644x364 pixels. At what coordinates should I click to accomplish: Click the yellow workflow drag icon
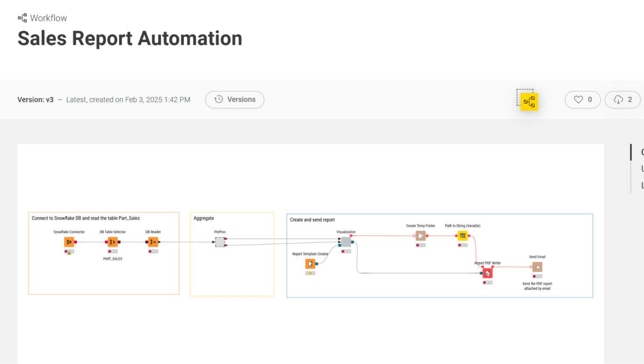pos(529,101)
